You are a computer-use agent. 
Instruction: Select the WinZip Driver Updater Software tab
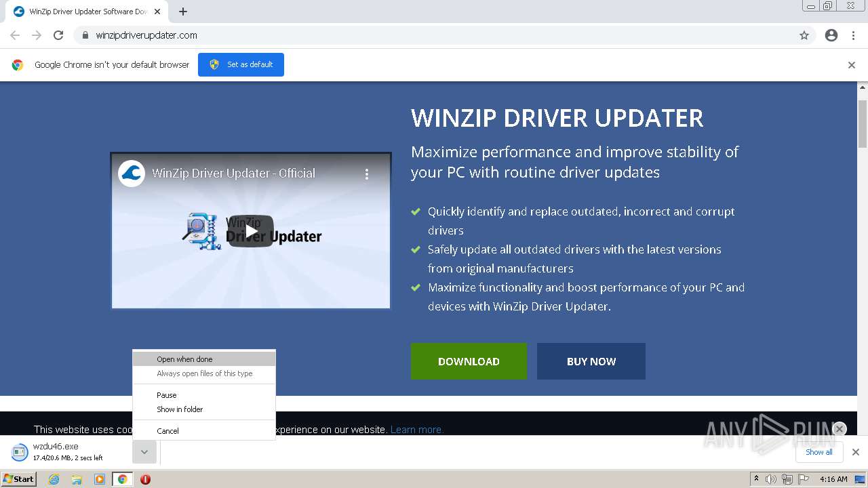(x=86, y=12)
